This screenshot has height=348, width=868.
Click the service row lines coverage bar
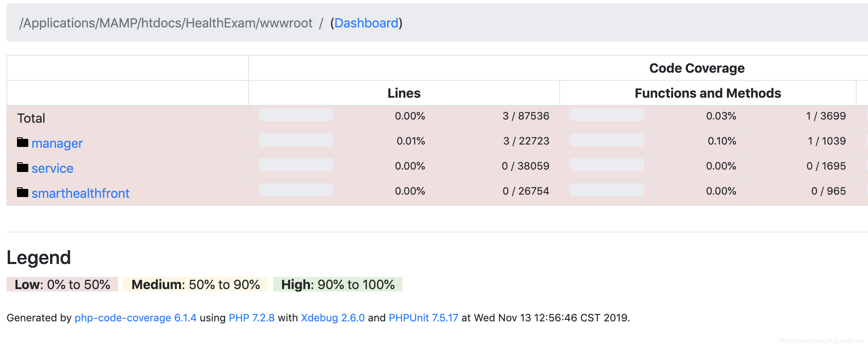click(x=296, y=165)
